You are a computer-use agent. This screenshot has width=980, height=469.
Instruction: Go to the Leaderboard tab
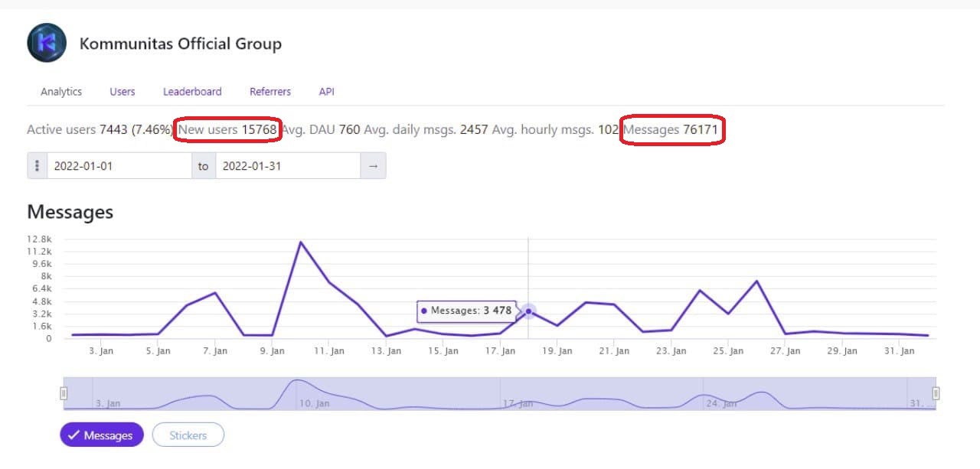(192, 92)
